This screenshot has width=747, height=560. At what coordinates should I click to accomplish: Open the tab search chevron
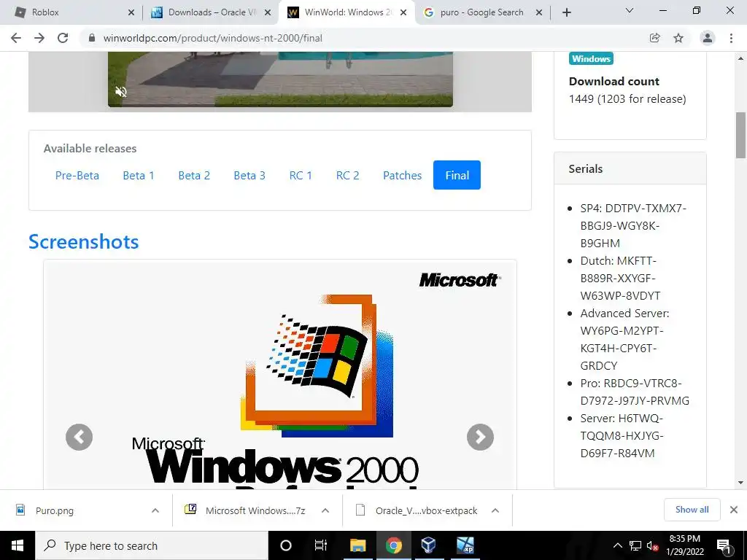coord(630,10)
